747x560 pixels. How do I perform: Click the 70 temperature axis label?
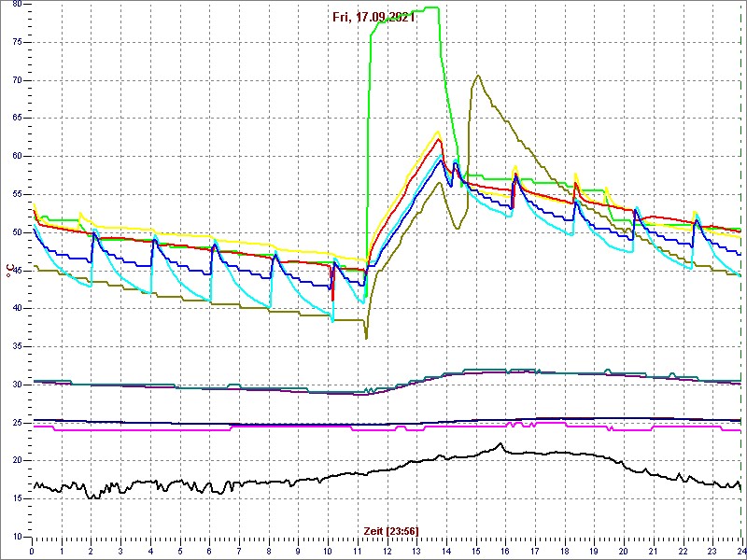point(16,80)
